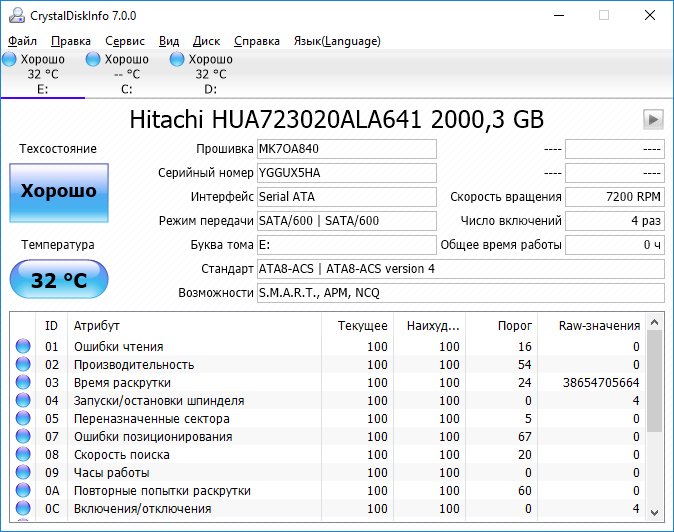Click the attribute list scrollbar thumb

point(655,381)
